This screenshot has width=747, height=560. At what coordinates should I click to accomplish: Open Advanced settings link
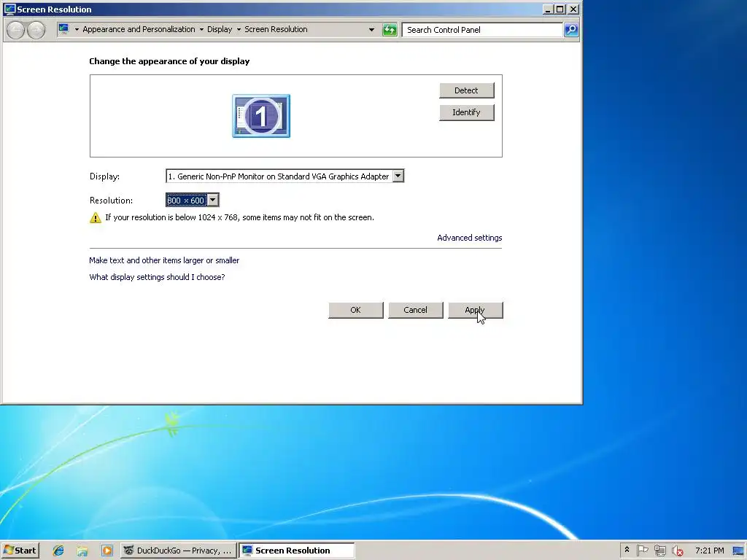[470, 238]
